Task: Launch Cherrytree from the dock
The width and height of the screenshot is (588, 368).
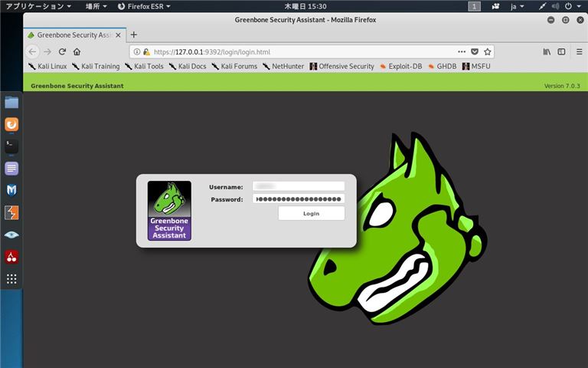Action: click(11, 257)
